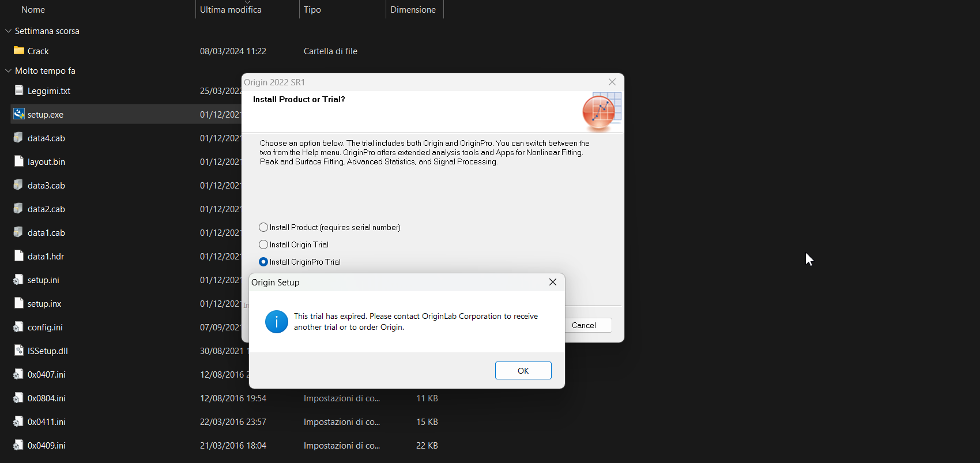Viewport: 980px width, 463px height.
Task: Select the 0x0409.ini file name
Action: 47,446
